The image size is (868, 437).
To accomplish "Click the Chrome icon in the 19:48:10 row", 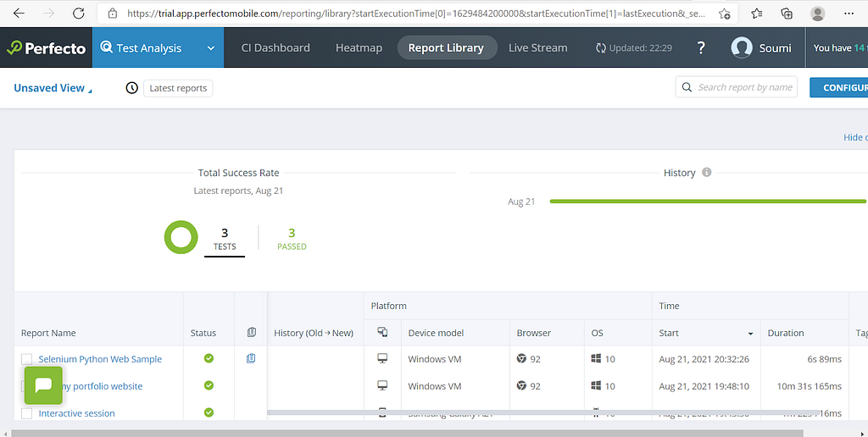I will click(521, 385).
